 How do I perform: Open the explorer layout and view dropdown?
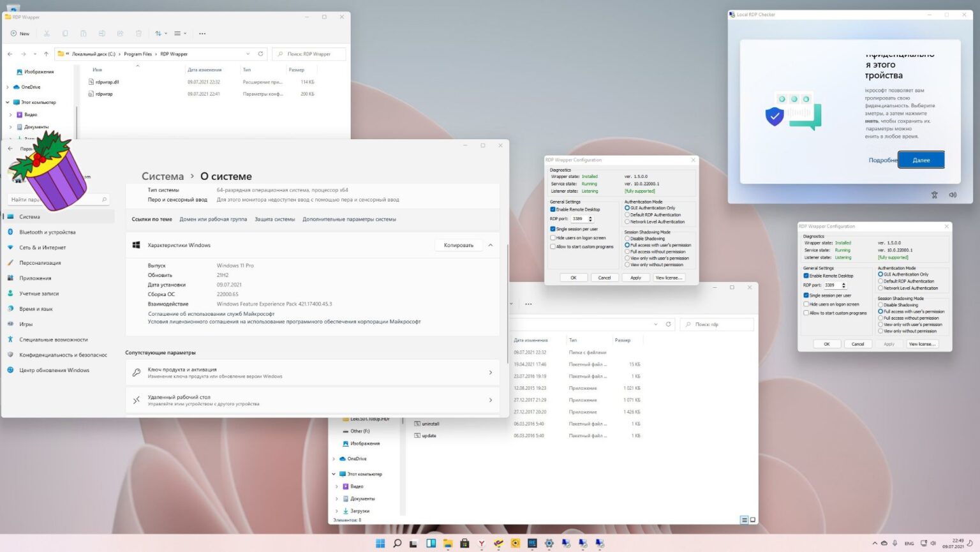(181, 34)
